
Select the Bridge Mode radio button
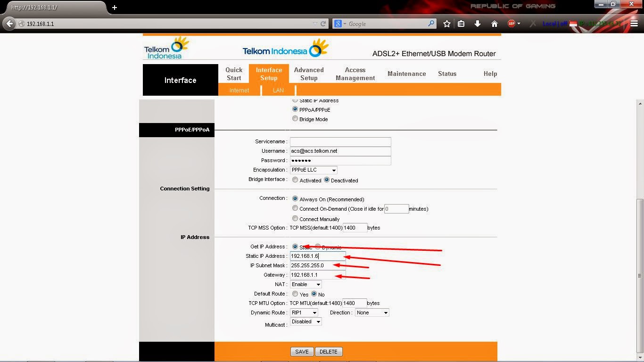coord(295,119)
